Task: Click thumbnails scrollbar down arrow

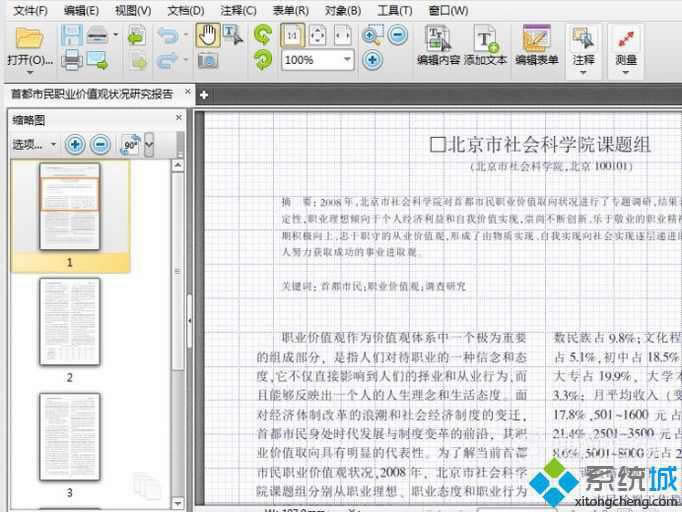Action: pos(177,503)
